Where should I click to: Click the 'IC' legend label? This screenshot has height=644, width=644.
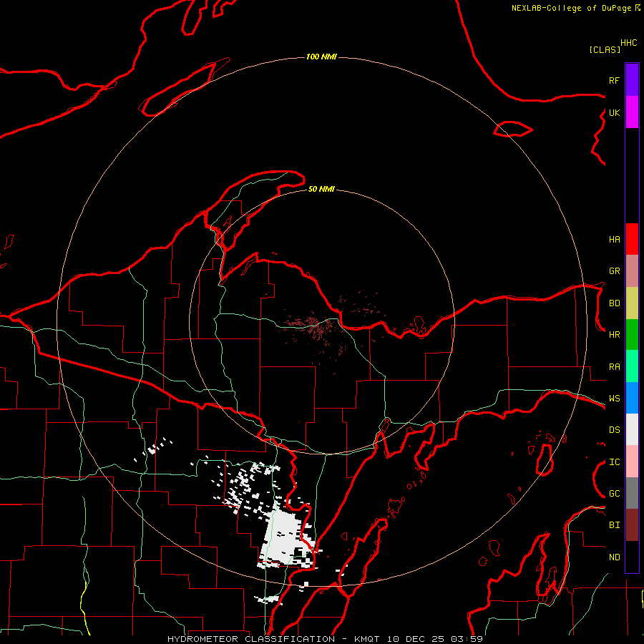tap(614, 462)
